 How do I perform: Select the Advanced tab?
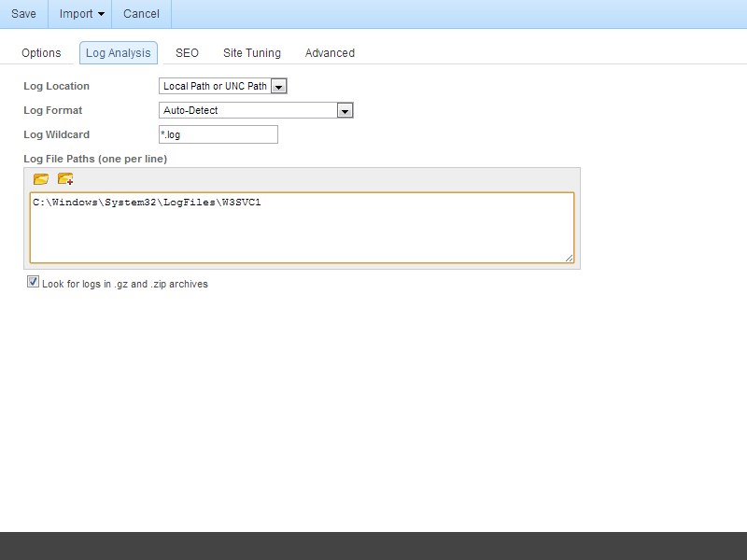[x=330, y=53]
